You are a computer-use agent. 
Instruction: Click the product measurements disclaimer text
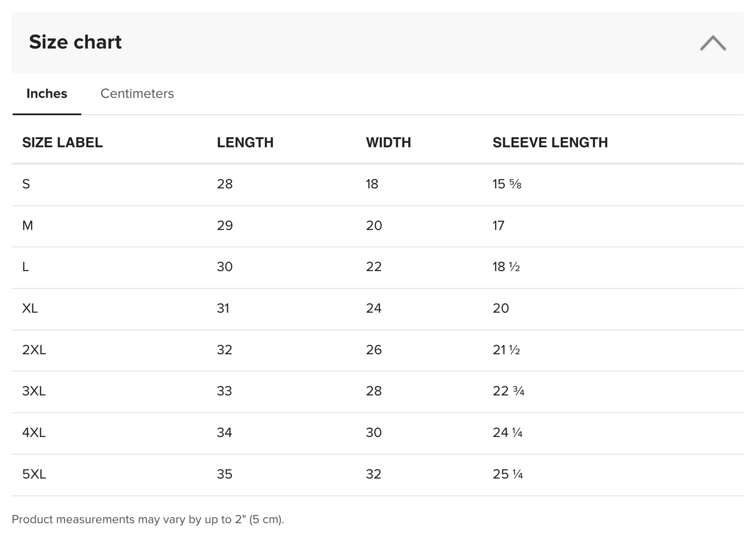click(148, 519)
